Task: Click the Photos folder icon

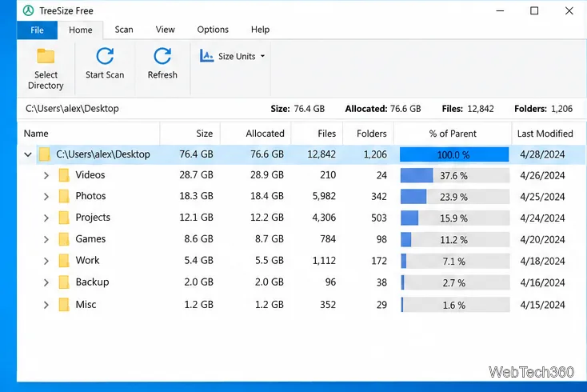Action: (x=64, y=196)
